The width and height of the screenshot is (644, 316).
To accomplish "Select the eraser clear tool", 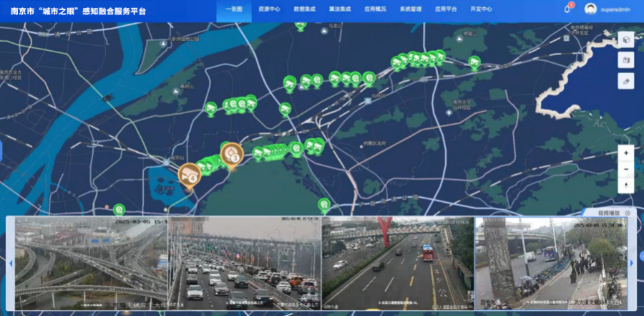I will (x=626, y=81).
